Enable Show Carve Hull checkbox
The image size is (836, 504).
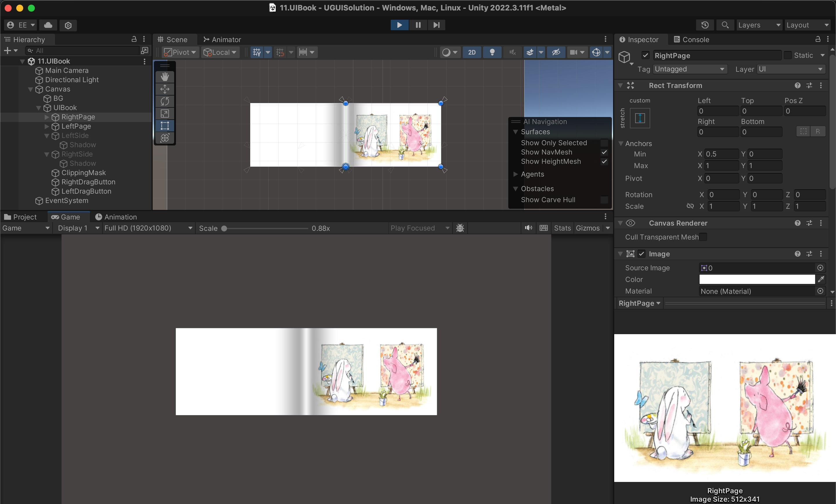(x=604, y=199)
